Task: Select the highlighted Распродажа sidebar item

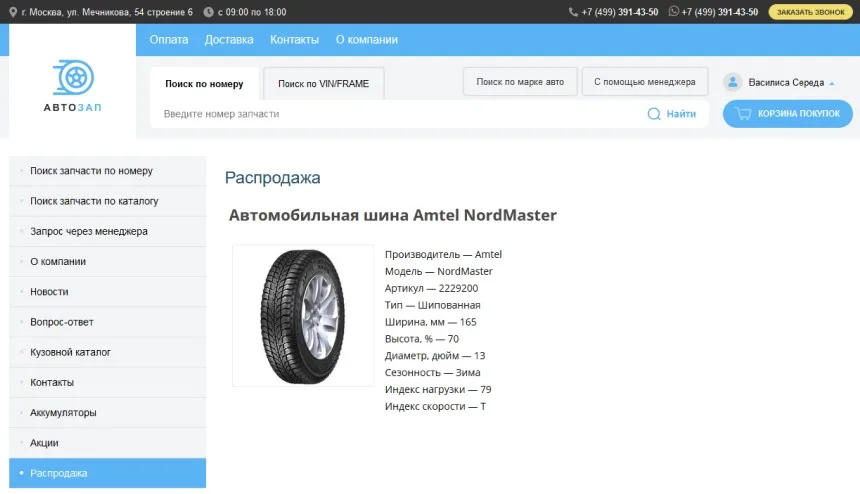Action: pos(108,473)
